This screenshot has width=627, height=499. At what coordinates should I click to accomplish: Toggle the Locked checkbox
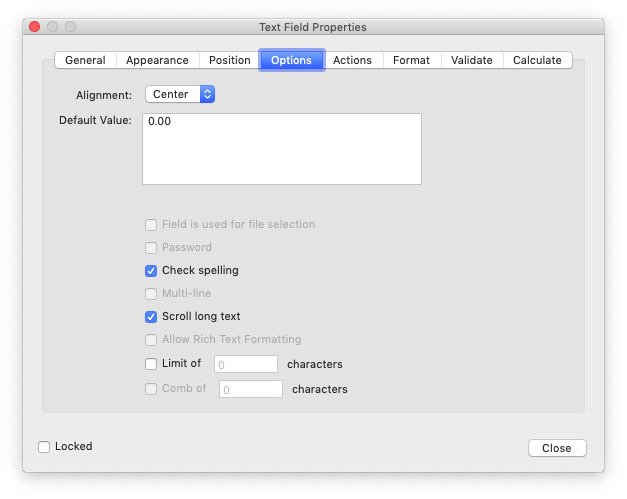44,447
